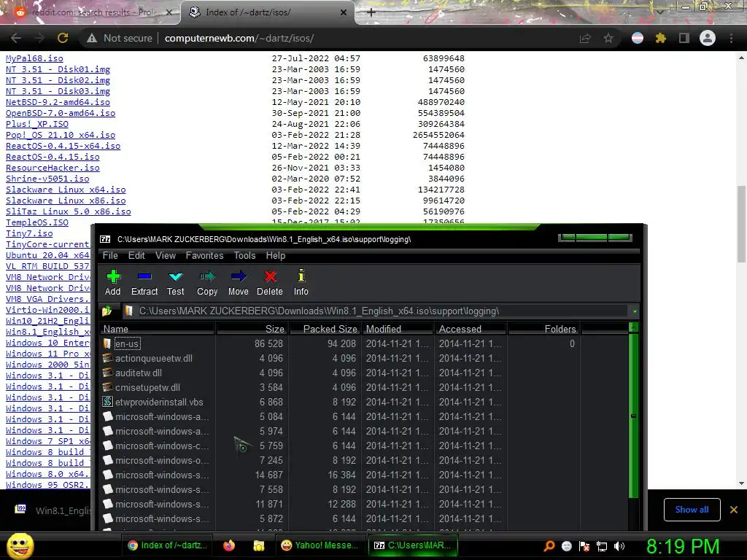Open the Edit menu in 7-Zip
This screenshot has height=560, width=747.
tap(136, 256)
